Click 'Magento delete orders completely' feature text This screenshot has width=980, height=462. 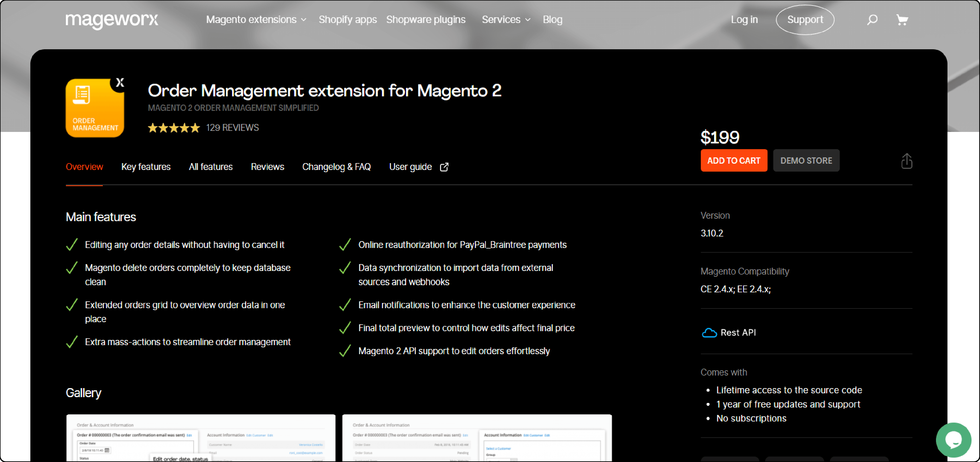click(188, 275)
